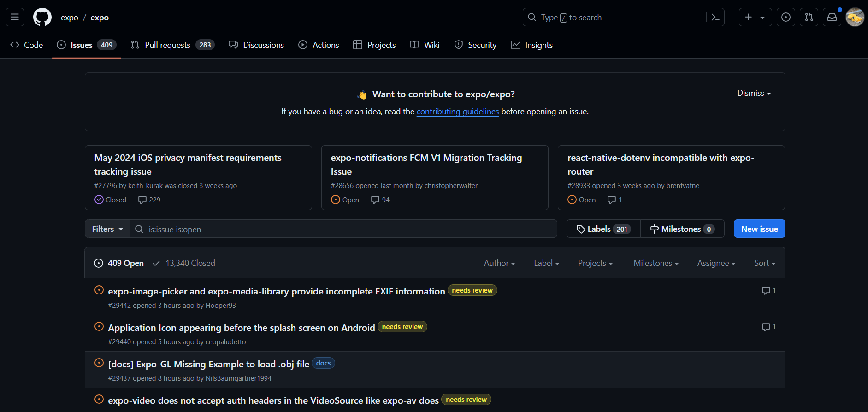Show the 409 Open issues
The width and height of the screenshot is (868, 412).
119,263
